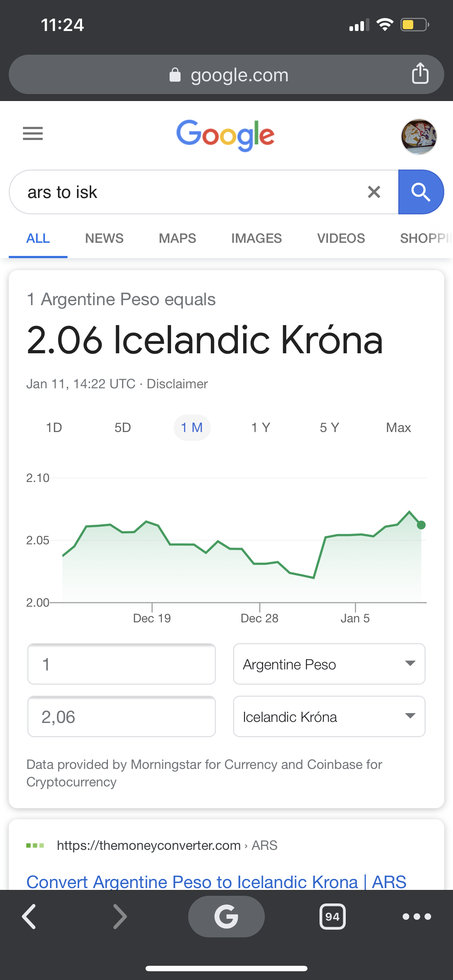The width and height of the screenshot is (453, 980).
Task: Open the hamburger menu
Action: pyautogui.click(x=33, y=133)
